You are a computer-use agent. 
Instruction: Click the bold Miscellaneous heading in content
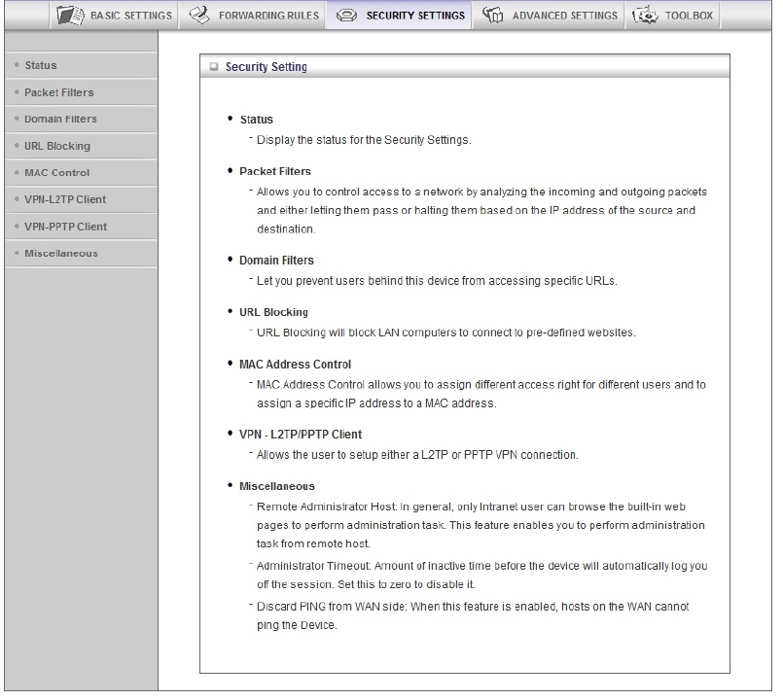tap(277, 486)
